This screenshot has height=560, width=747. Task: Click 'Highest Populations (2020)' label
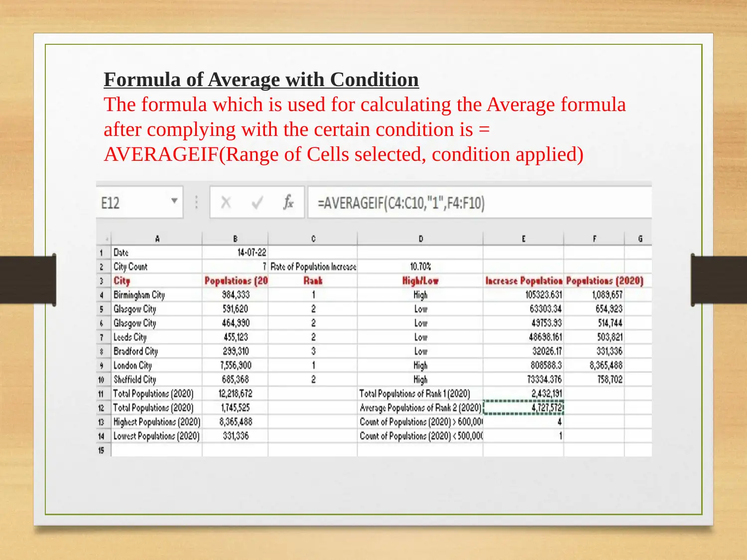pyautogui.click(x=157, y=422)
